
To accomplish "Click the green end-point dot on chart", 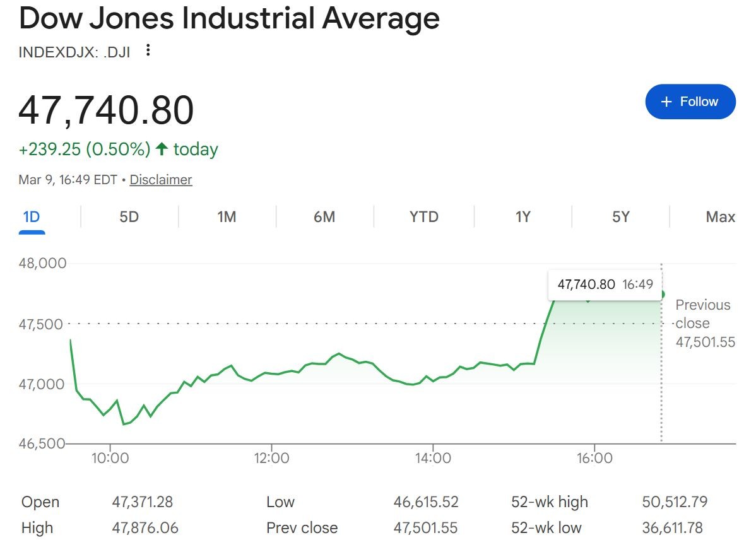I will pyautogui.click(x=661, y=295).
